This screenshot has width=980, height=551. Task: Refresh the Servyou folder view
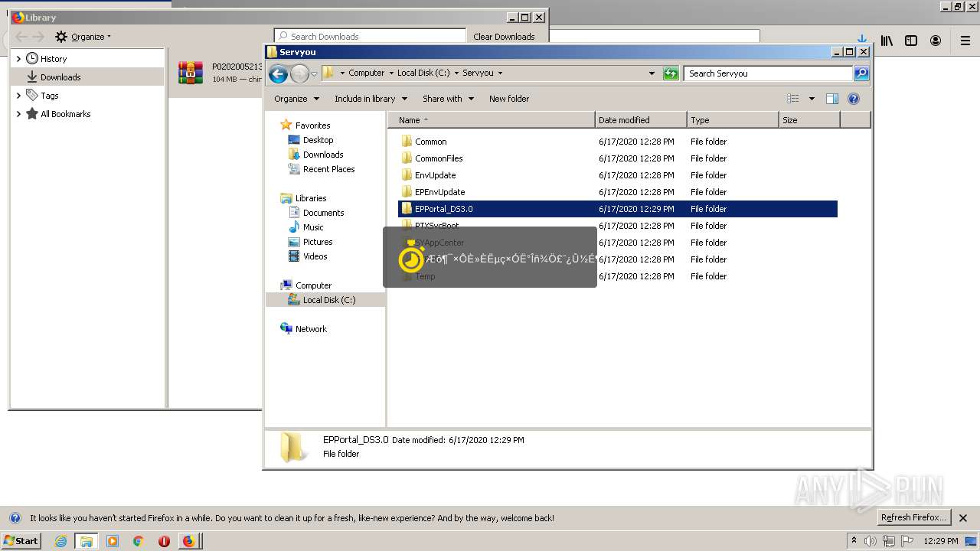click(x=671, y=73)
